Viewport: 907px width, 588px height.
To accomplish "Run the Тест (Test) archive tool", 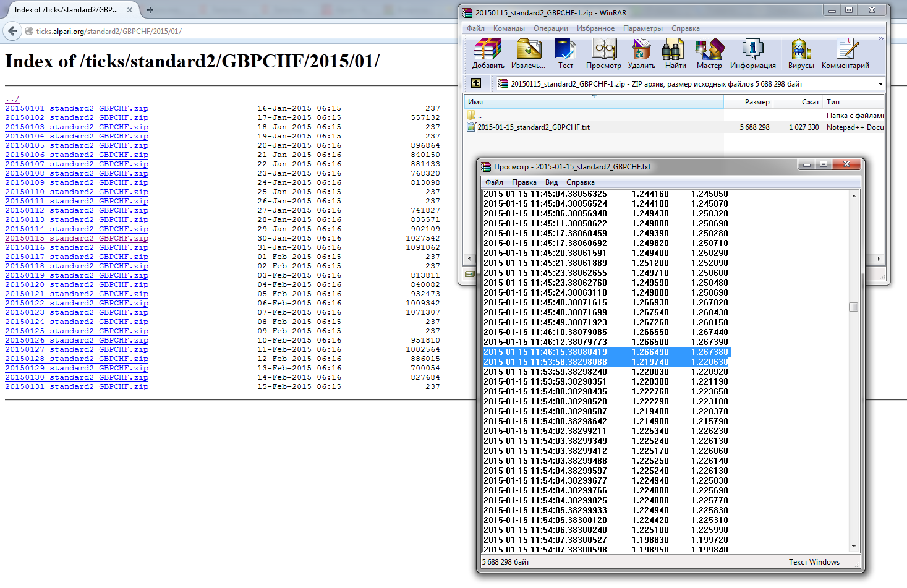I will (565, 53).
